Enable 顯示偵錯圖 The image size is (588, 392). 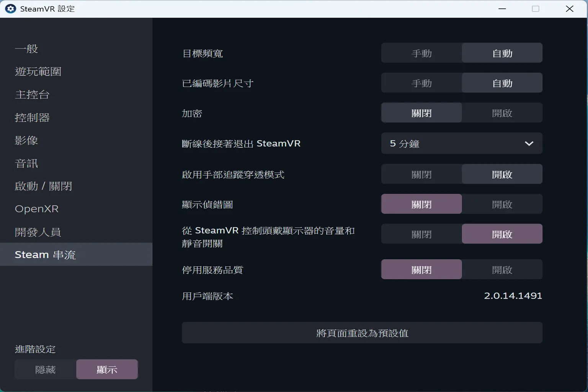[502, 204]
